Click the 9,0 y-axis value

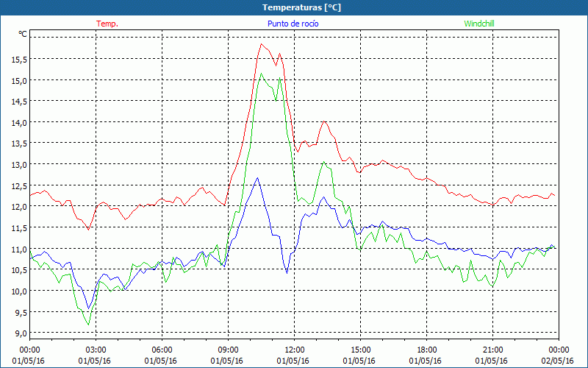(21, 333)
